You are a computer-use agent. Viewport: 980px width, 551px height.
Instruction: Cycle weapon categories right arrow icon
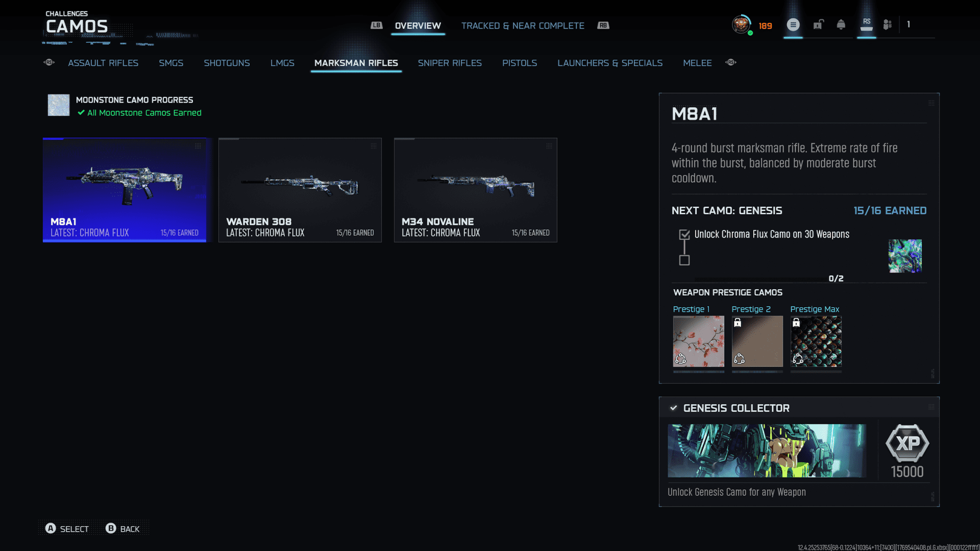(x=731, y=62)
